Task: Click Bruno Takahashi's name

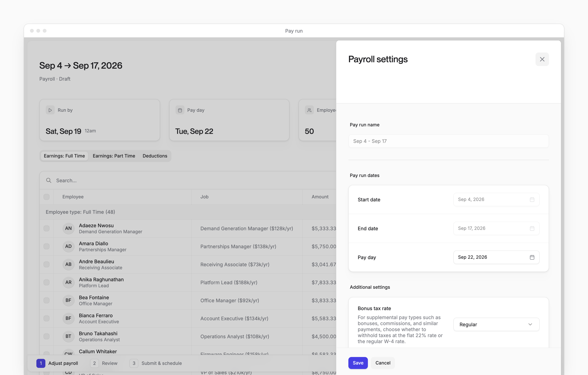Action: pos(98,334)
